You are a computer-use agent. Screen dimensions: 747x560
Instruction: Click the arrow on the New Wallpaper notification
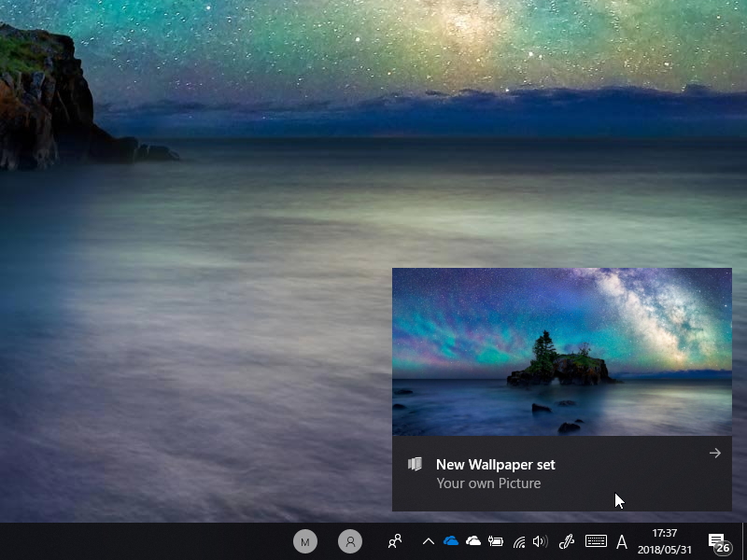(714, 453)
